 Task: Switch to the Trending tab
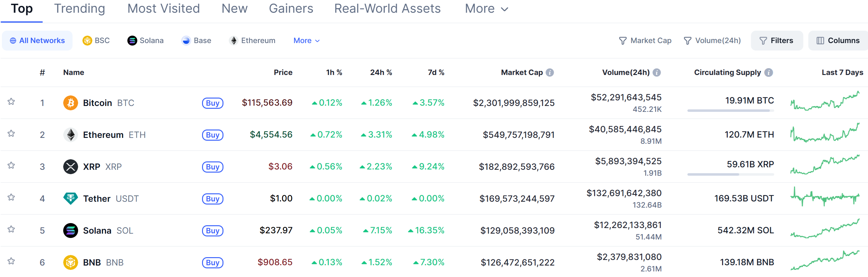pos(80,9)
